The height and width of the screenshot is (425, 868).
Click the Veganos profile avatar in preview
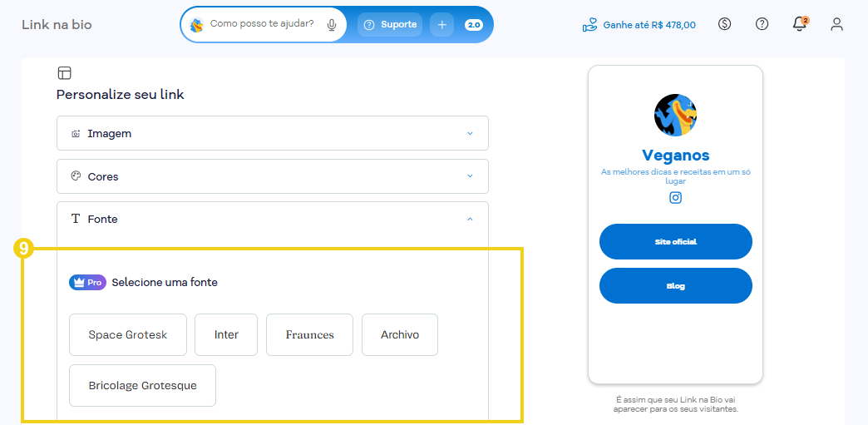(675, 116)
